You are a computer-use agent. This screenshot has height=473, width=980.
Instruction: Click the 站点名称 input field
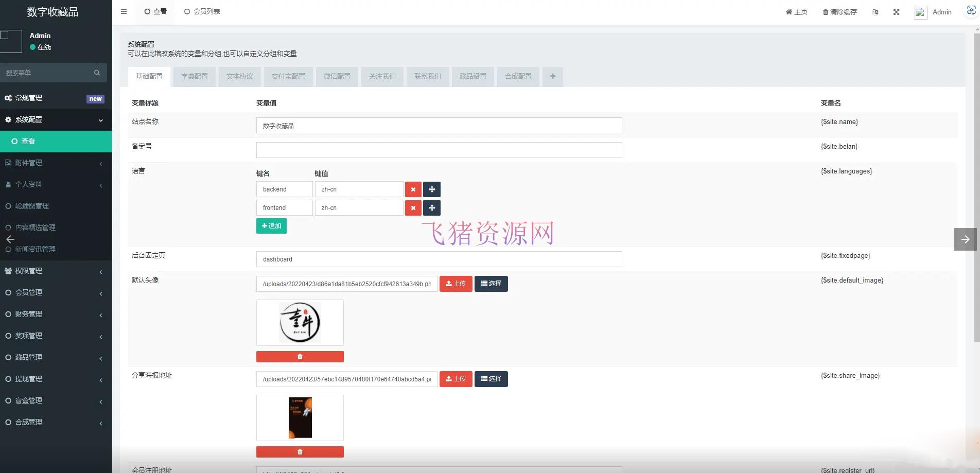(439, 126)
